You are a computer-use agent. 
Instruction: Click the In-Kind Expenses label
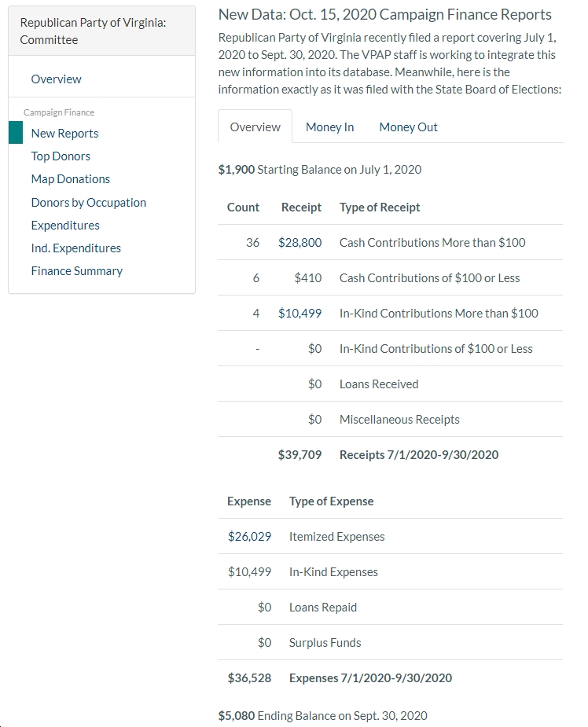click(333, 571)
